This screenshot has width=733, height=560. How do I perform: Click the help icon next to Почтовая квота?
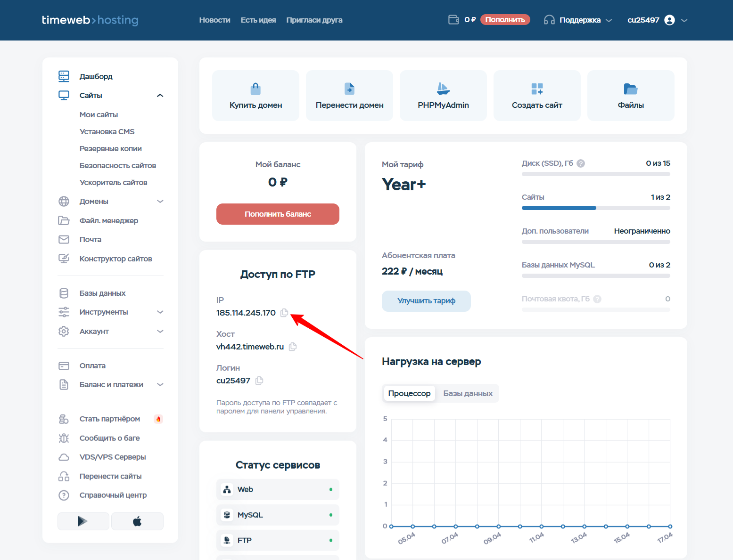[597, 299]
